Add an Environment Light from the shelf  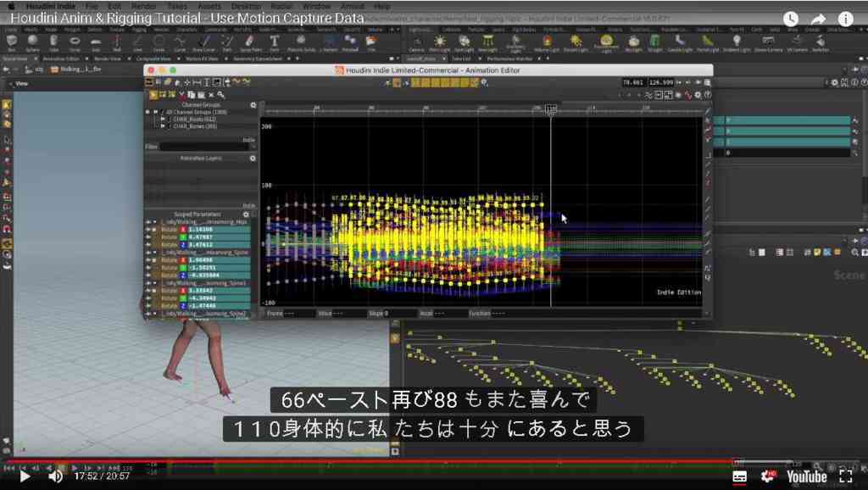pos(606,42)
